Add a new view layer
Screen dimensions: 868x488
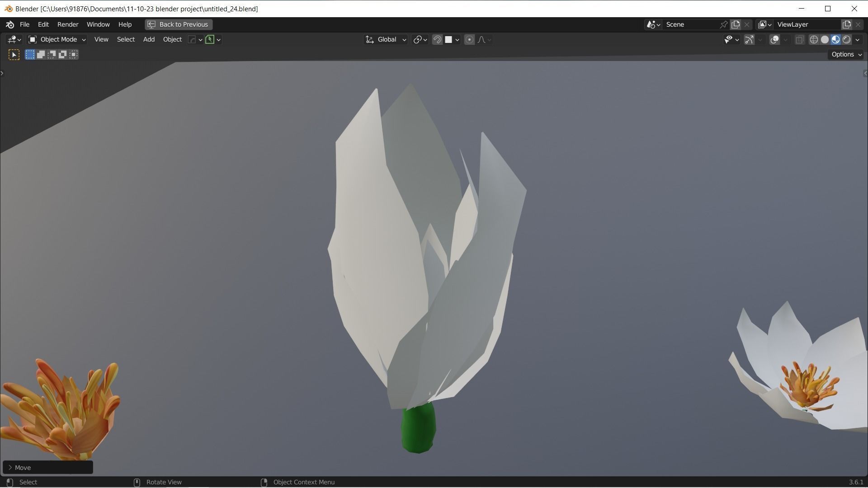point(847,24)
